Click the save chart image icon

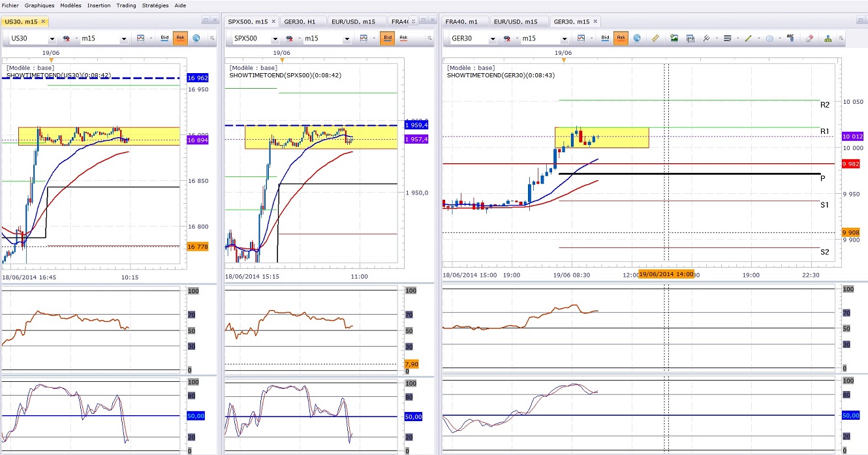tap(674, 39)
